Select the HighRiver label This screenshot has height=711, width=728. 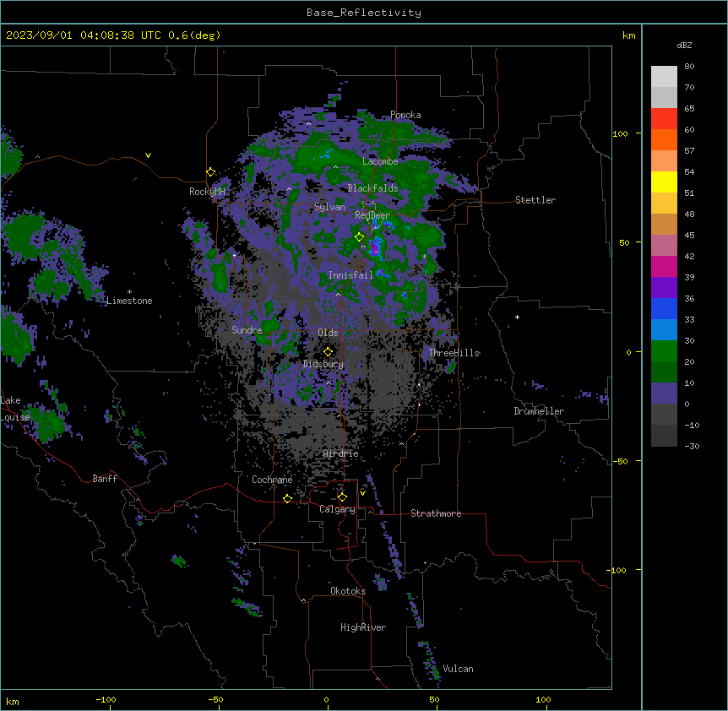click(363, 627)
